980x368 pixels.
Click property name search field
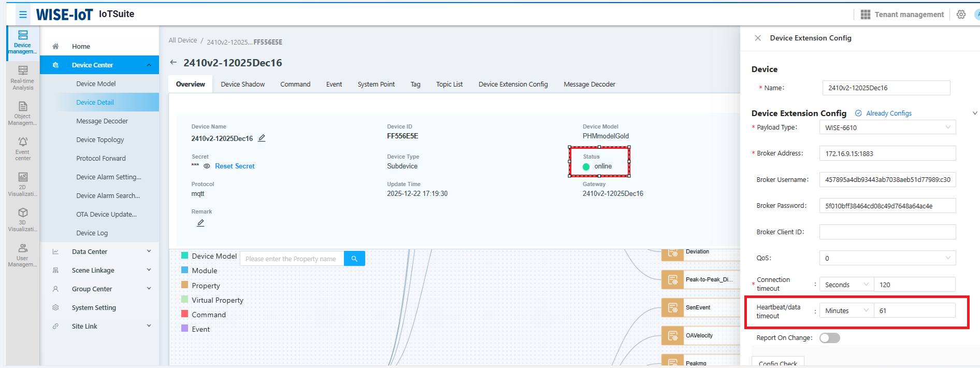click(x=292, y=259)
